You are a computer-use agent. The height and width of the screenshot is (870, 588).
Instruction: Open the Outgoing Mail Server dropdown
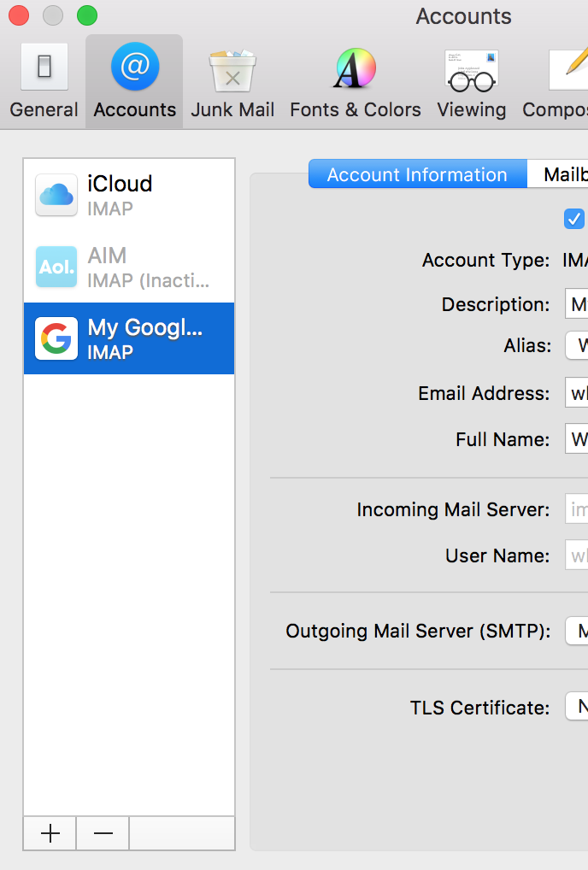click(577, 632)
